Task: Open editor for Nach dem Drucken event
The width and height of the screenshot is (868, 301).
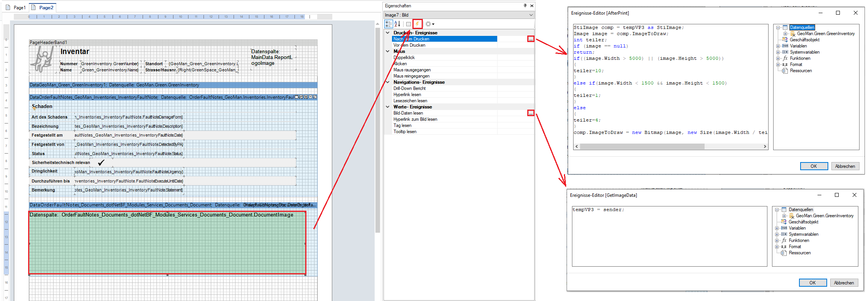Action: (x=531, y=39)
